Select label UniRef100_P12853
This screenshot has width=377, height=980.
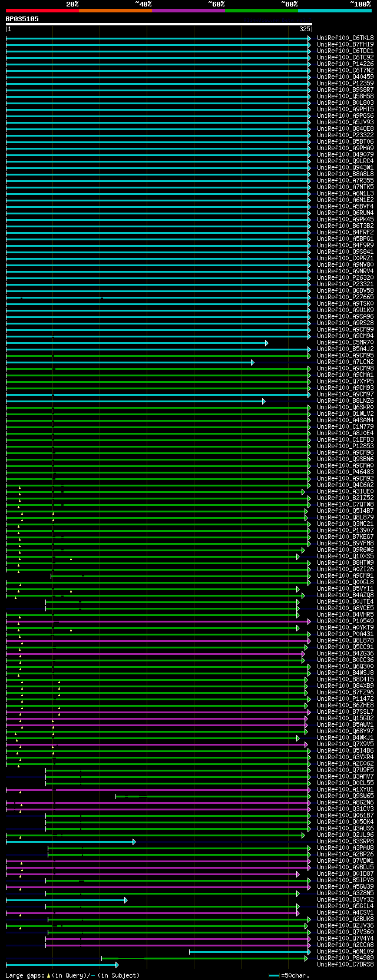tap(345, 446)
